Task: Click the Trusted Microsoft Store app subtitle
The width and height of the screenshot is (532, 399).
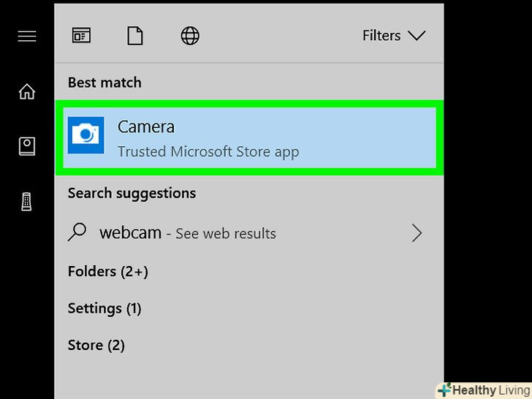Action: click(208, 152)
